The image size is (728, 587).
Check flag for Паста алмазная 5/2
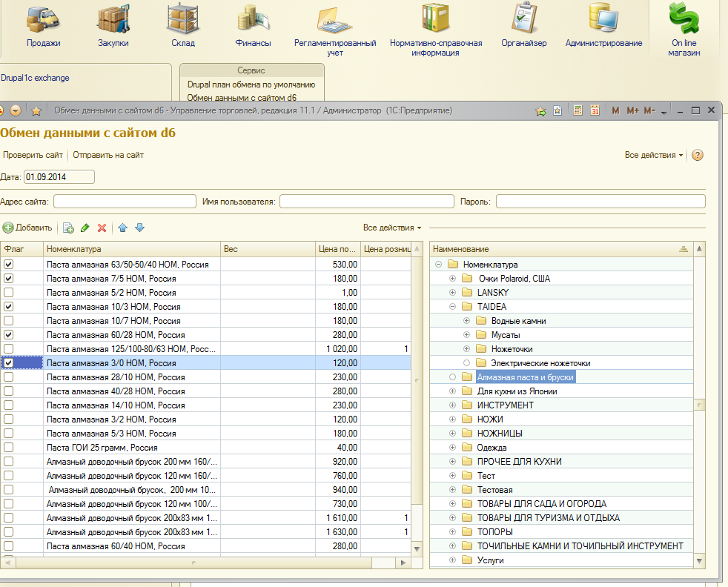point(9,292)
